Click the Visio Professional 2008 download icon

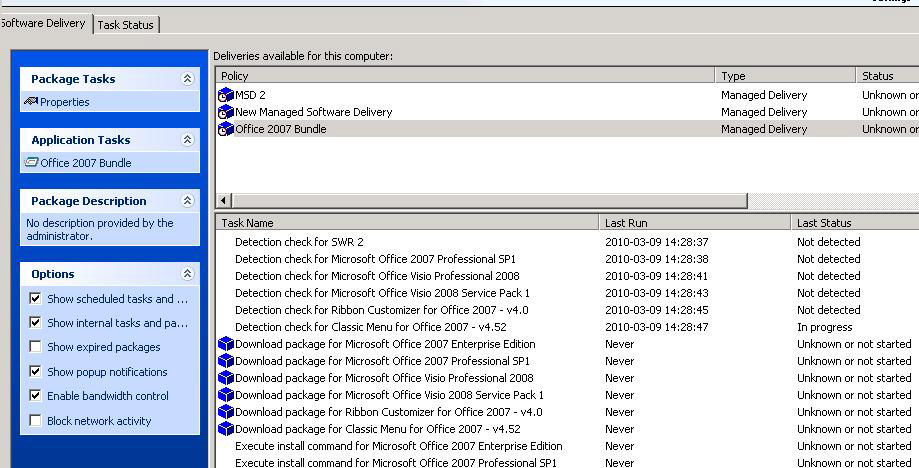[x=225, y=378]
